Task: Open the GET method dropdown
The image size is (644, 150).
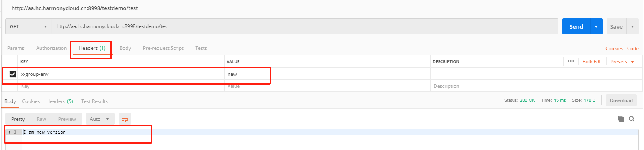Action: [29, 26]
